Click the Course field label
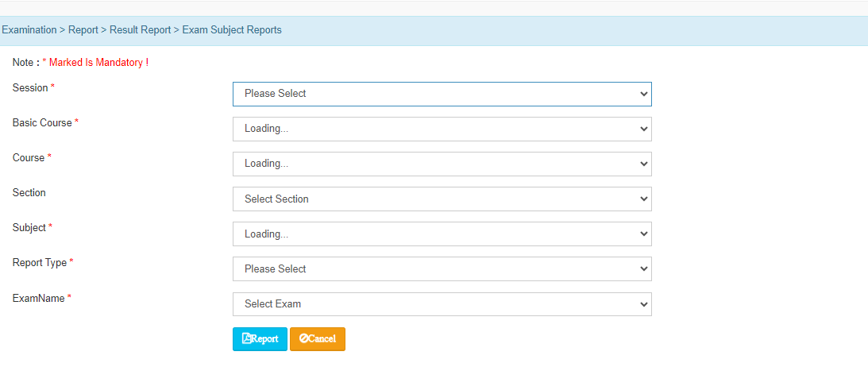The width and height of the screenshot is (868, 367). [29, 157]
